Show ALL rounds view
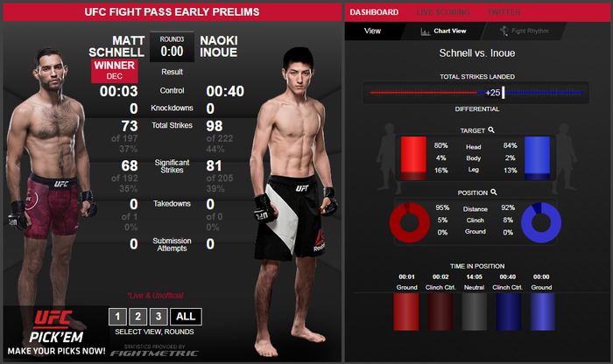 coord(186,317)
